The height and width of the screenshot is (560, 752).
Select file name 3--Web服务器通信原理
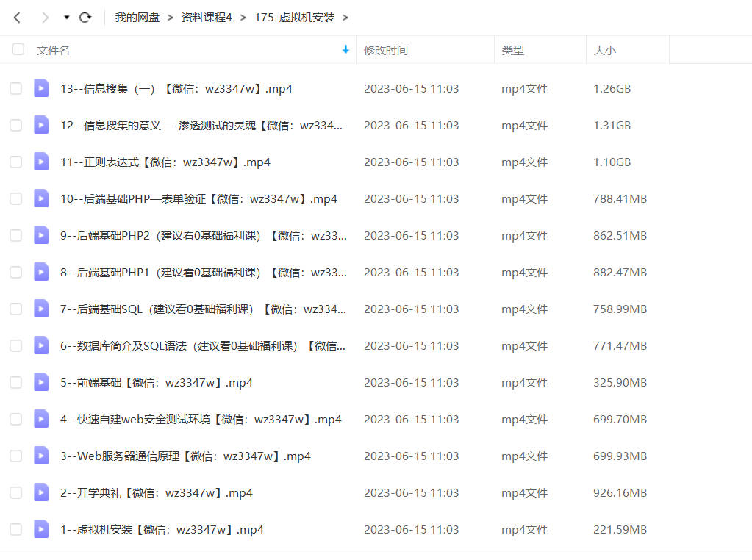coord(185,456)
